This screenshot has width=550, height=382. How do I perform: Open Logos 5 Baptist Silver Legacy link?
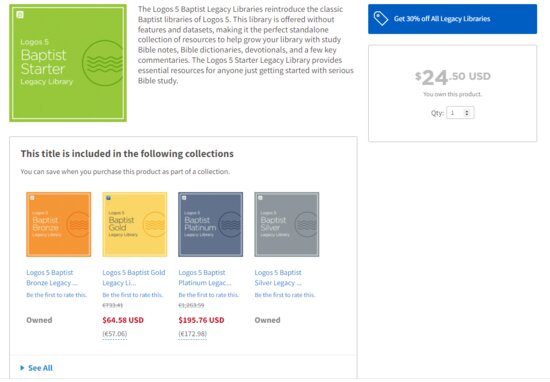point(278,277)
